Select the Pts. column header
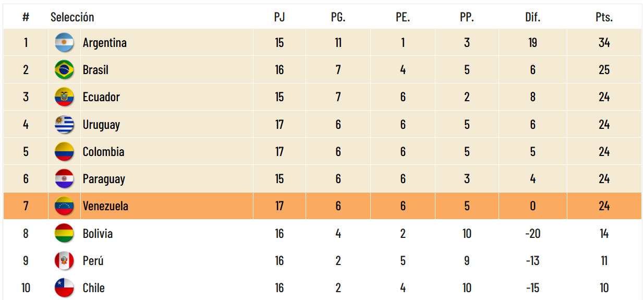The height and width of the screenshot is (300, 644). tap(604, 17)
